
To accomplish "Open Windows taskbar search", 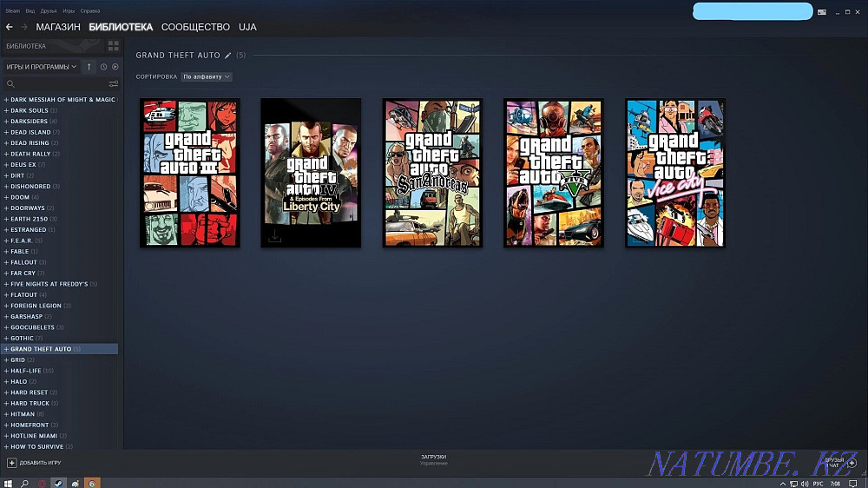I will [x=24, y=484].
